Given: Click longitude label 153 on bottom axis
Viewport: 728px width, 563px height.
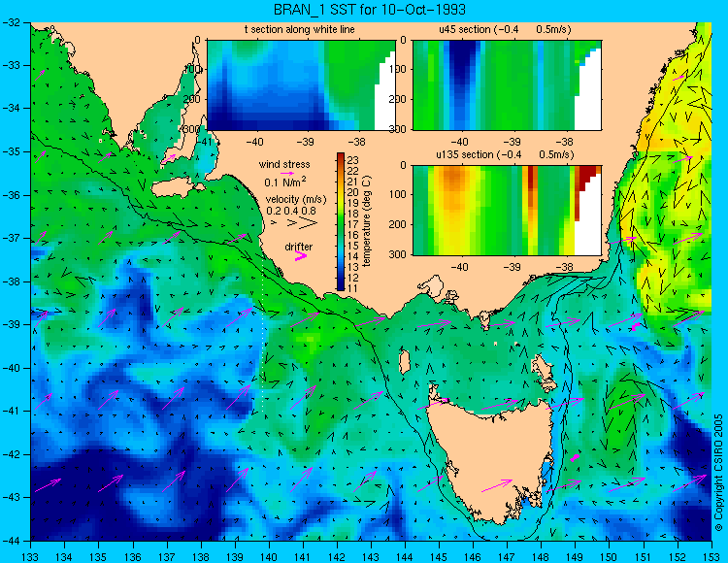Looking at the screenshot, I should click(711, 557).
